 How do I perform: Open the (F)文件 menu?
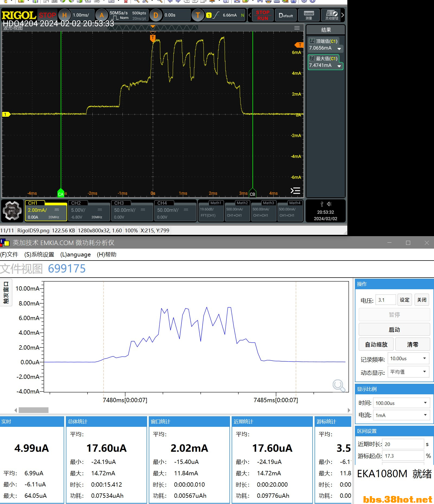point(9,255)
